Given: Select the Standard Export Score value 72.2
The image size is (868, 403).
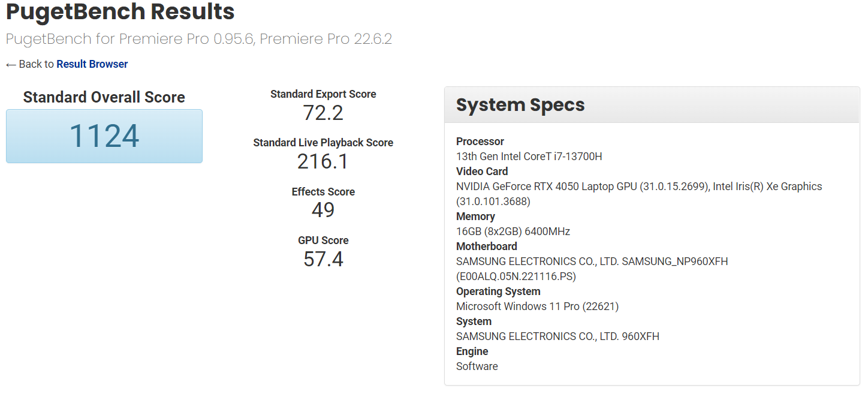Looking at the screenshot, I should pos(323,113).
